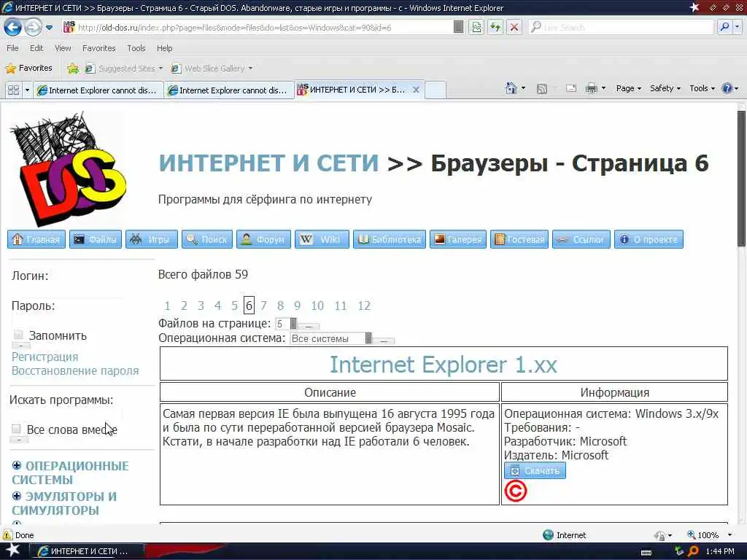Open the search provider dropdown arrow
747x560 pixels.
coord(738,28)
